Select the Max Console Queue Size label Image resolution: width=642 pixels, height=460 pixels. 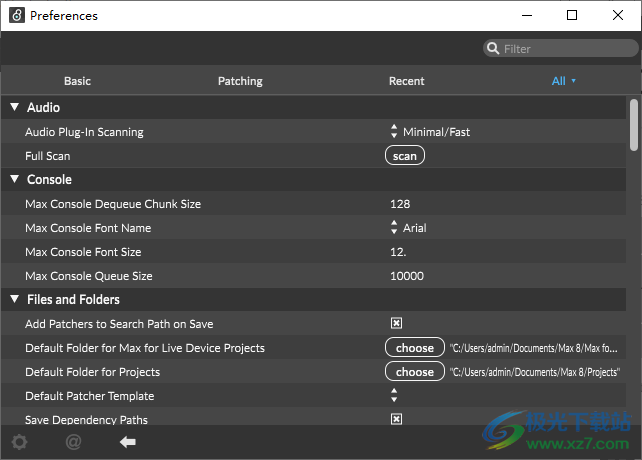(89, 276)
